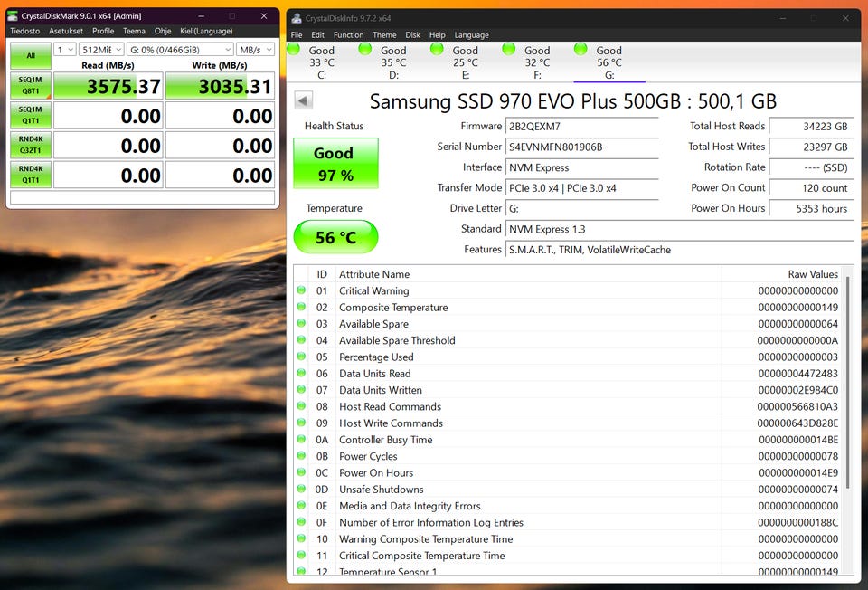Screen dimensions: 868x590
Task: Click status dot beside Critical Warning attribute
Action: point(301,291)
